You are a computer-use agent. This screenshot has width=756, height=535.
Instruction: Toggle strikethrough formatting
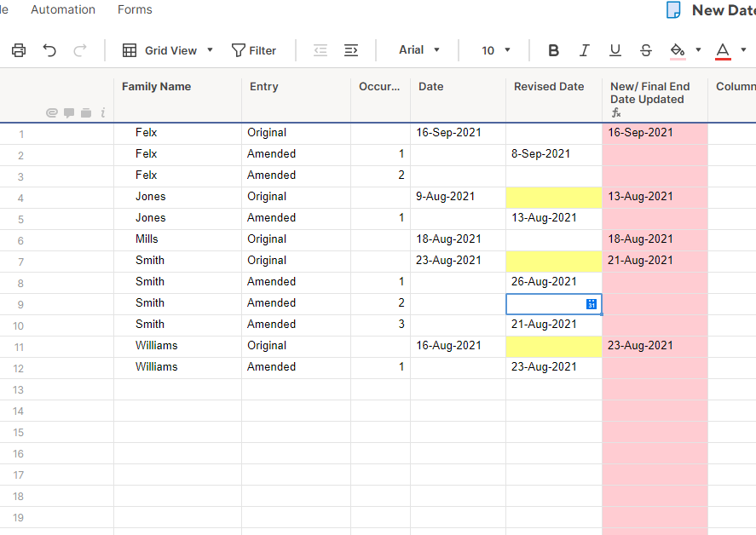[645, 50]
